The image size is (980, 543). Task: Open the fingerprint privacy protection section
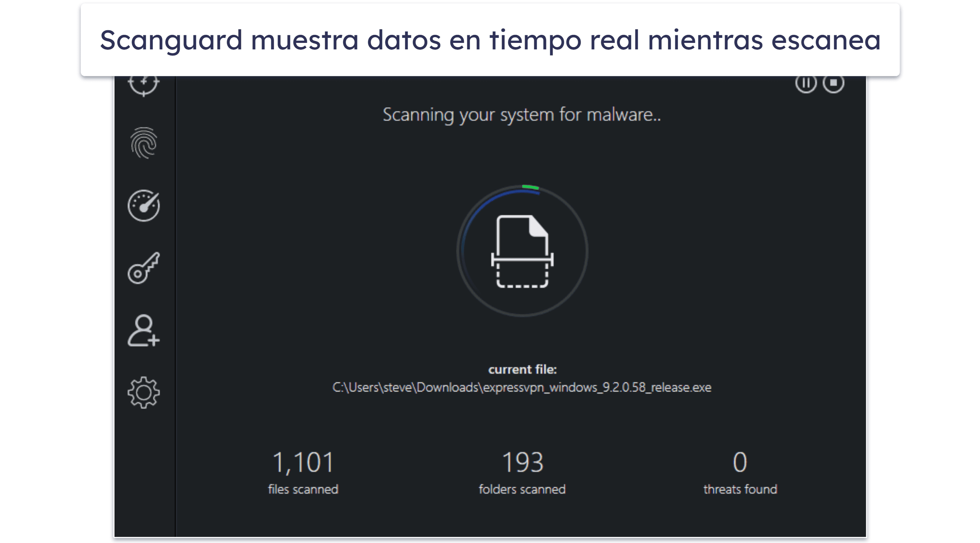pyautogui.click(x=144, y=143)
